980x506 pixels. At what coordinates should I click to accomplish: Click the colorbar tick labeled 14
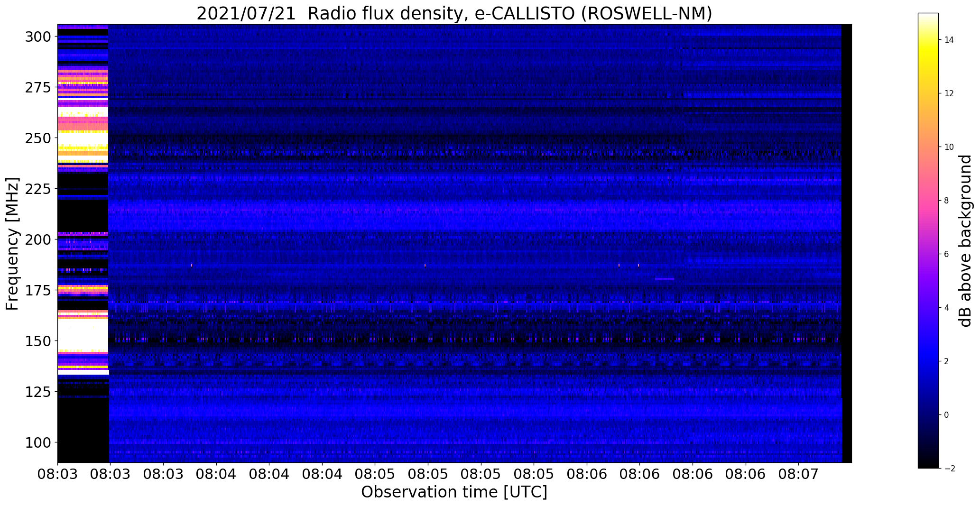pyautogui.click(x=949, y=40)
